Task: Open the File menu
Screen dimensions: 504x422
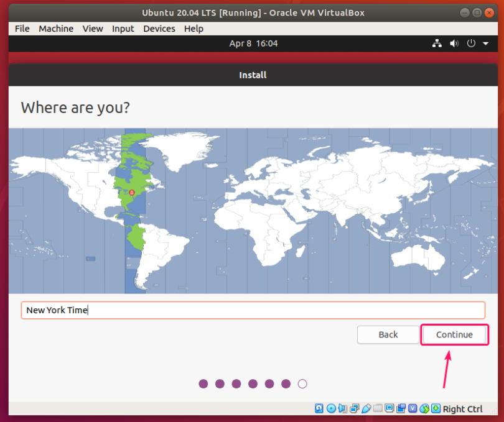Action: pyautogui.click(x=22, y=29)
